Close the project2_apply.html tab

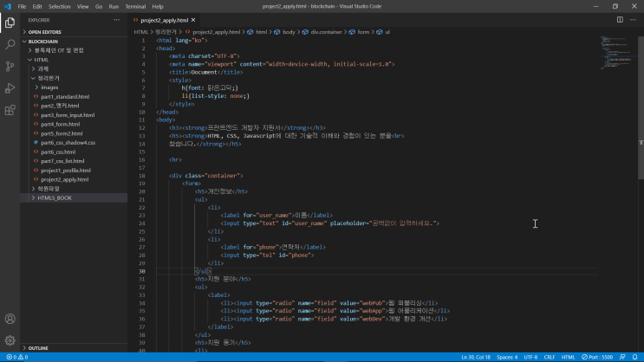coord(193,20)
